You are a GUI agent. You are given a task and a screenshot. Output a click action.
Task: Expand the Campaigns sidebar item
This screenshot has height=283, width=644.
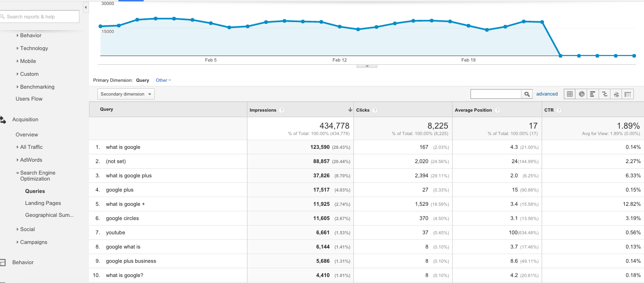(x=17, y=242)
